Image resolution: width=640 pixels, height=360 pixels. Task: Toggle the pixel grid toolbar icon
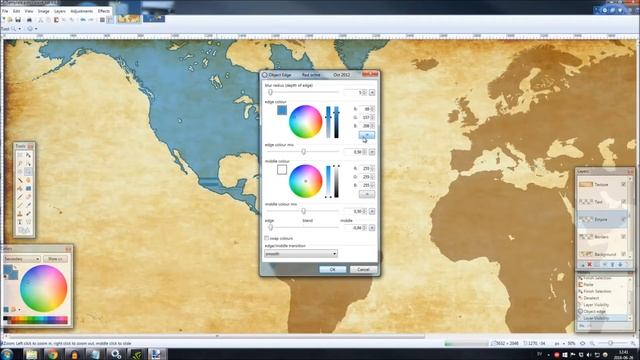pyautogui.click(x=102, y=20)
